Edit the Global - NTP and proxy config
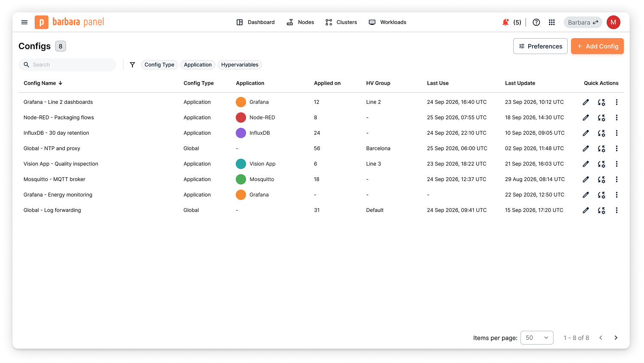 [x=586, y=148]
